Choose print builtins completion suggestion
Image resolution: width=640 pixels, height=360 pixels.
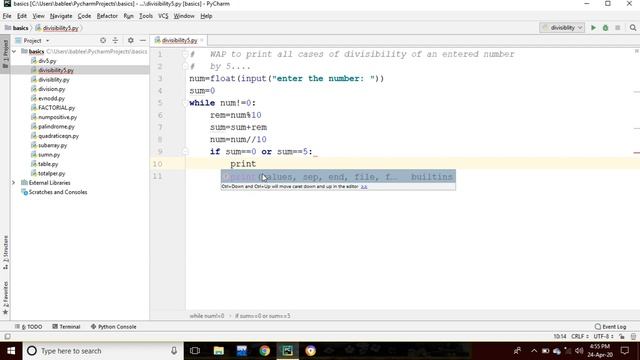(x=338, y=177)
